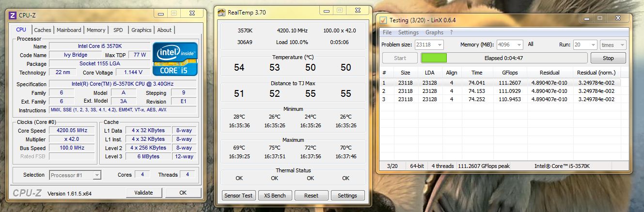This screenshot has width=644, height=212.
Task: Open the File menu in LinX
Action: point(387,32)
